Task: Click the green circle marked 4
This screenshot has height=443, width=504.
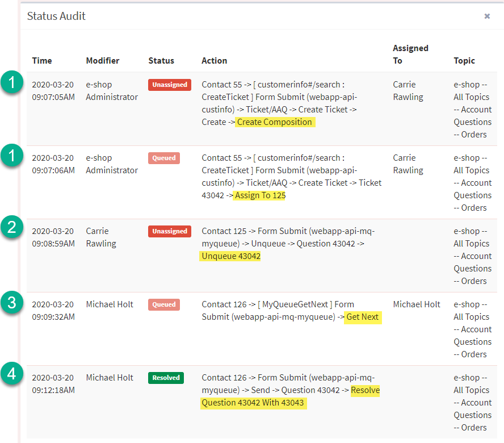Action: tap(12, 374)
